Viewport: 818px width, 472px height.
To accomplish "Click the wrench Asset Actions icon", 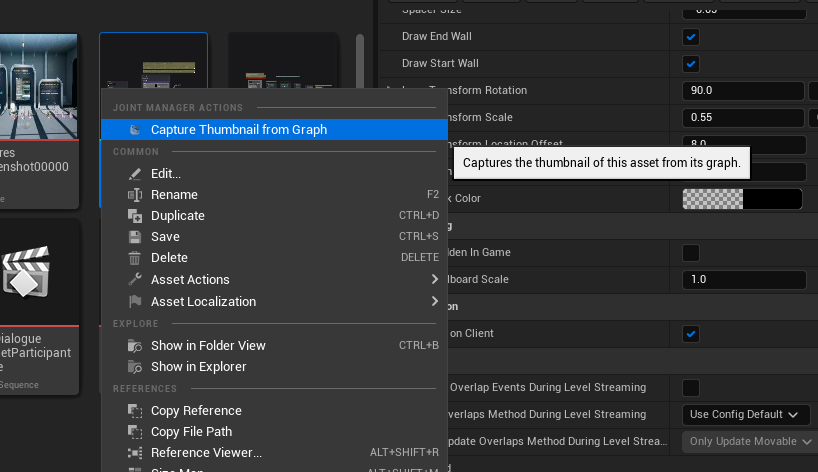I will click(x=134, y=280).
